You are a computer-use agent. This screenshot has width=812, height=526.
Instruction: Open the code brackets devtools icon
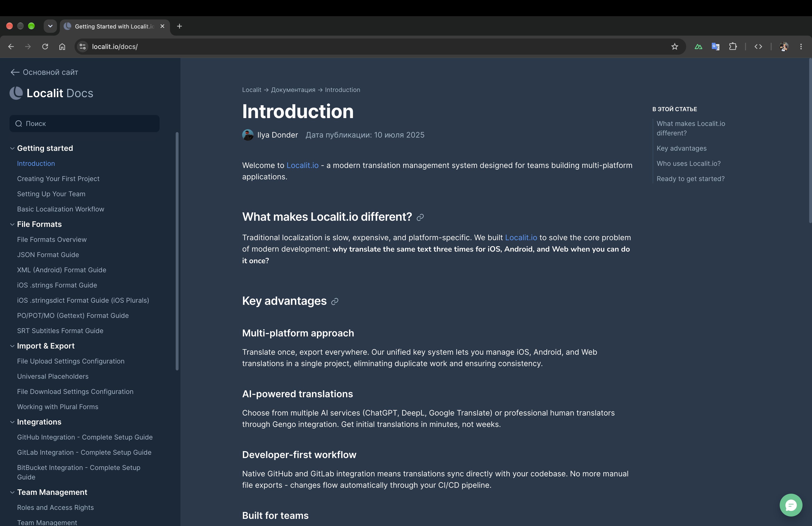(758, 47)
